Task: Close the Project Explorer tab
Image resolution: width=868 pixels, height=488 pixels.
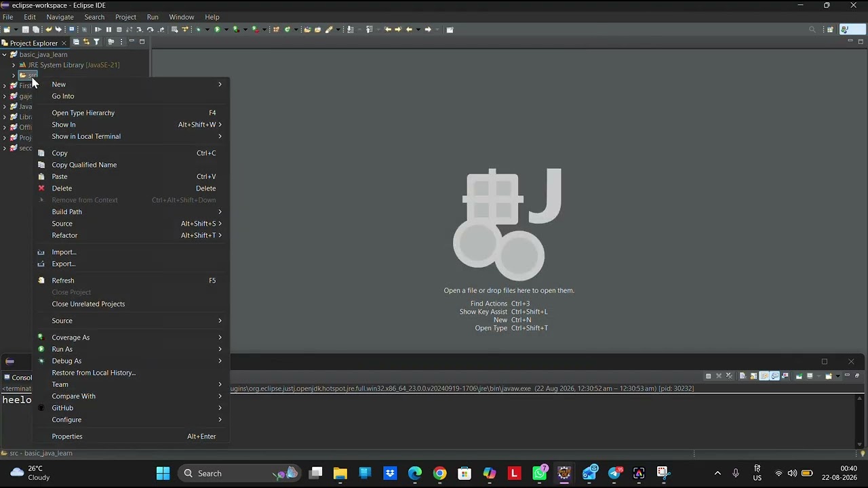Action: 64,43
